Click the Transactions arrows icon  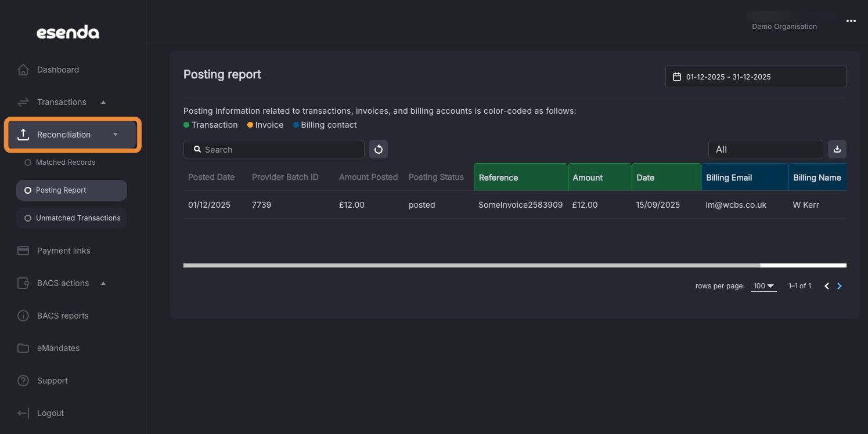pos(23,102)
